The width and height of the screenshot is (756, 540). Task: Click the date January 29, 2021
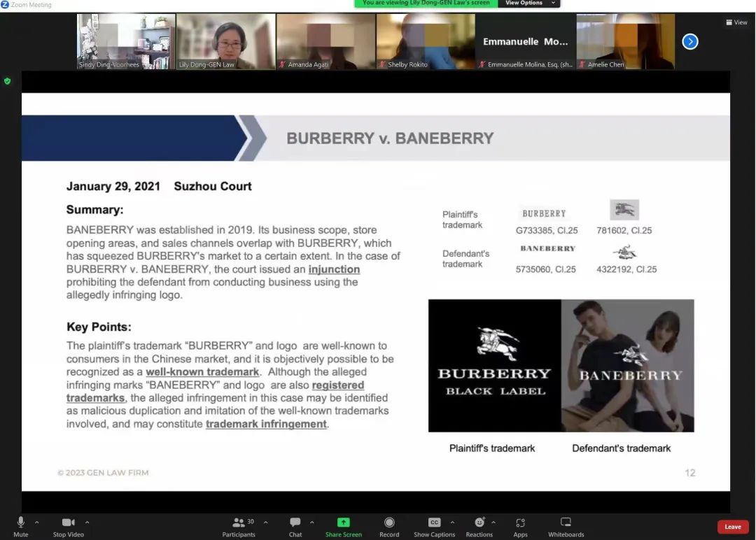(x=113, y=187)
